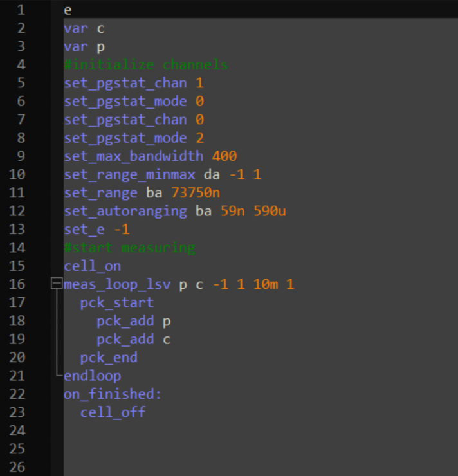This screenshot has height=476, width=458.
Task: Click the 590u autoranging value
Action: coord(269,211)
